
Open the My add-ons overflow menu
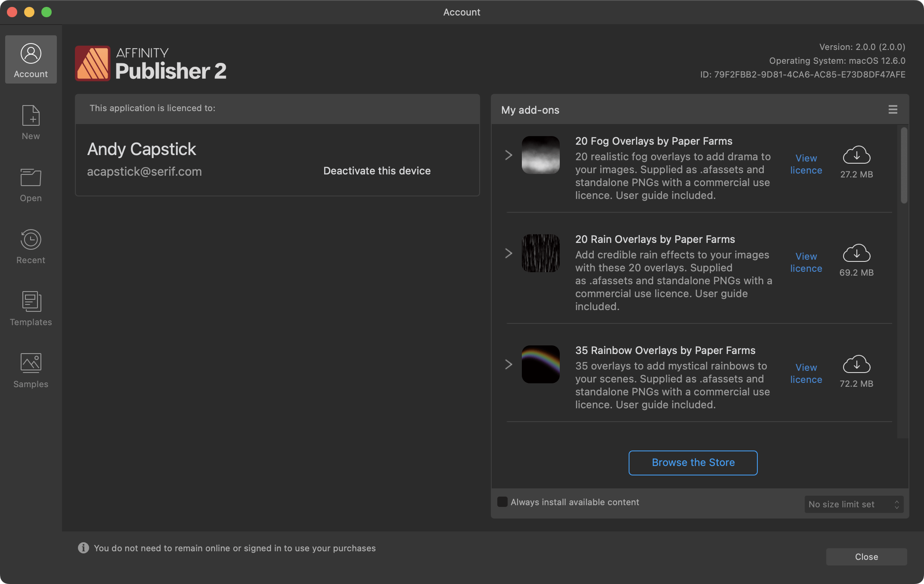click(x=893, y=109)
